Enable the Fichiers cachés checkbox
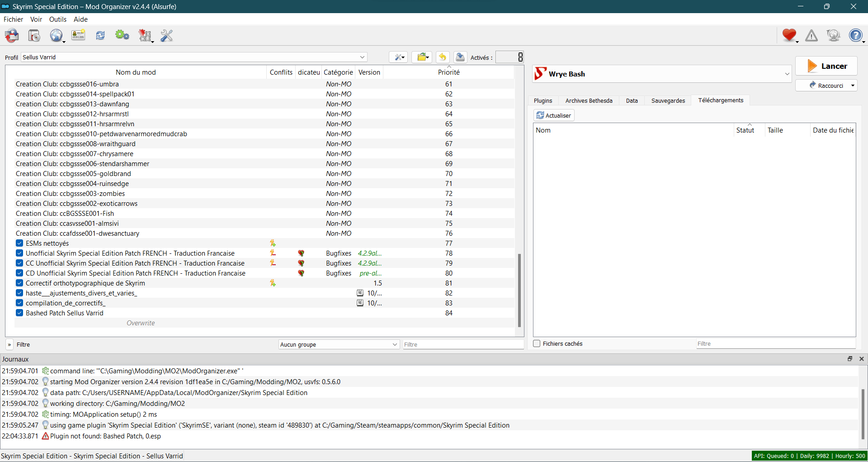The image size is (868, 462). click(x=537, y=343)
